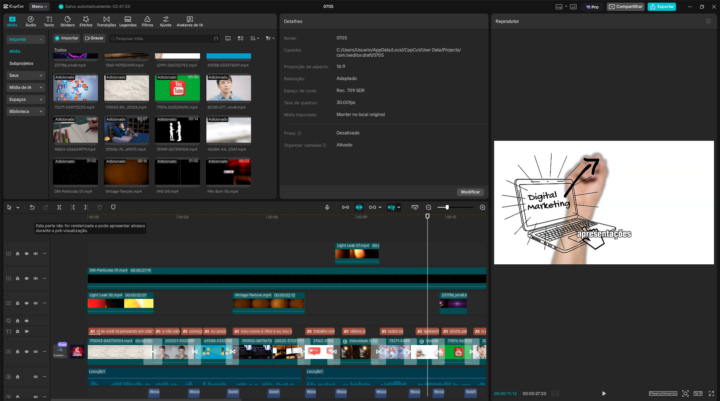
Task: Open the Transições tab
Action: pos(106,21)
